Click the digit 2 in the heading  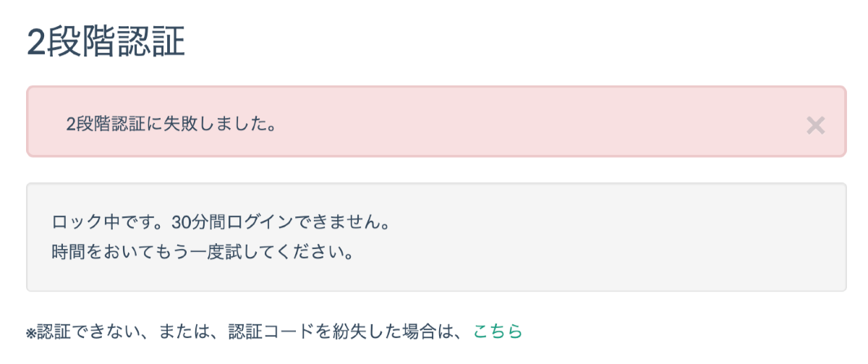pos(36,43)
